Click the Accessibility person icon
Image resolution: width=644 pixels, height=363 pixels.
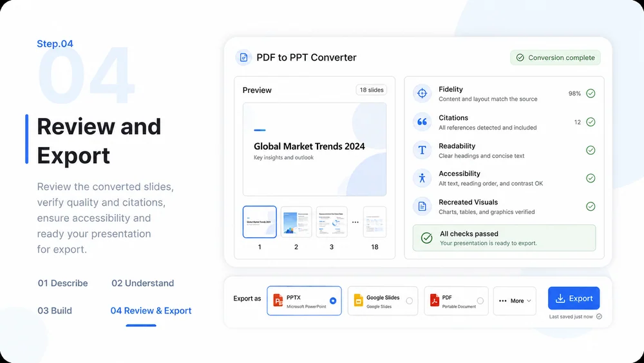[422, 178]
